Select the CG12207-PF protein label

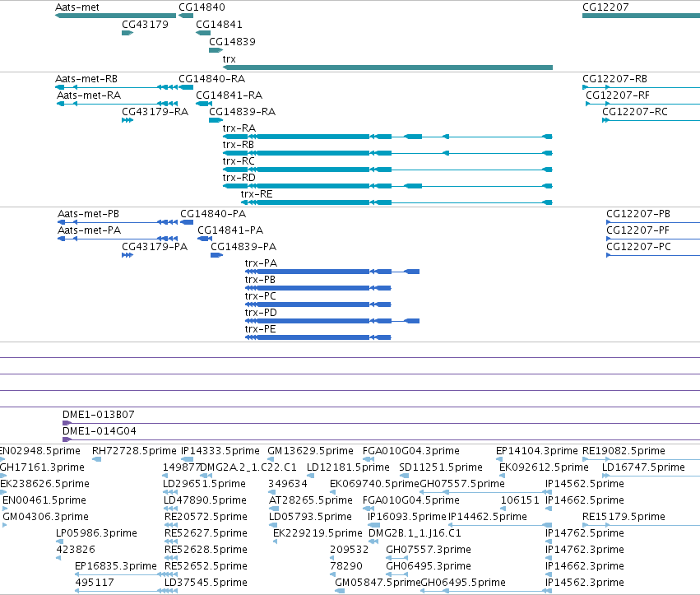tap(638, 230)
